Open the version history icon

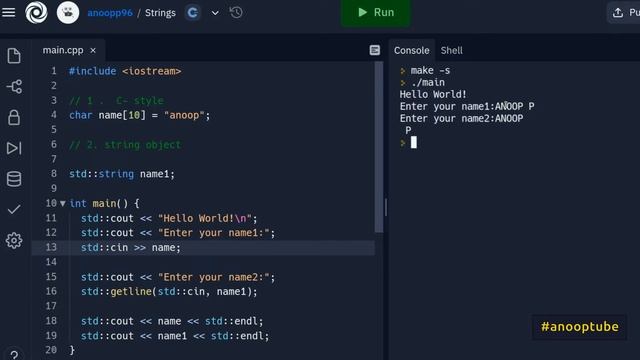click(x=236, y=13)
